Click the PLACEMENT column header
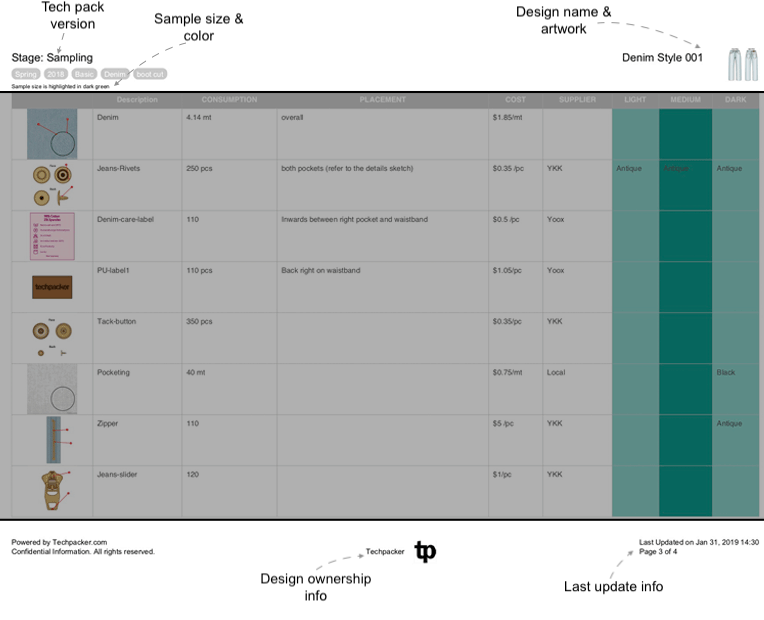764x620 pixels. tap(382, 99)
